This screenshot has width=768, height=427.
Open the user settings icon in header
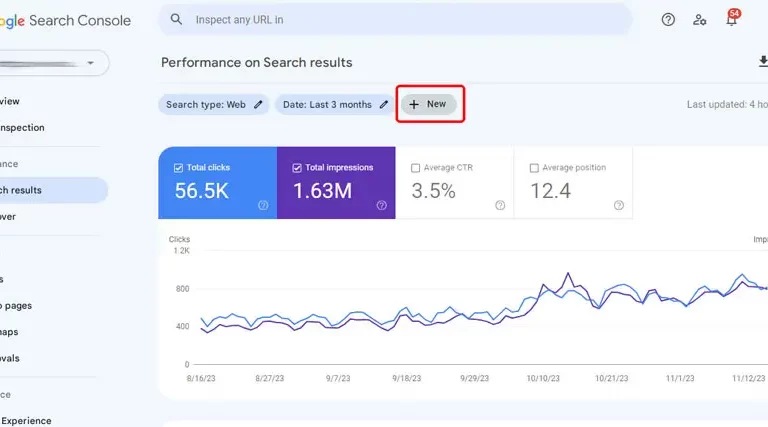click(700, 19)
